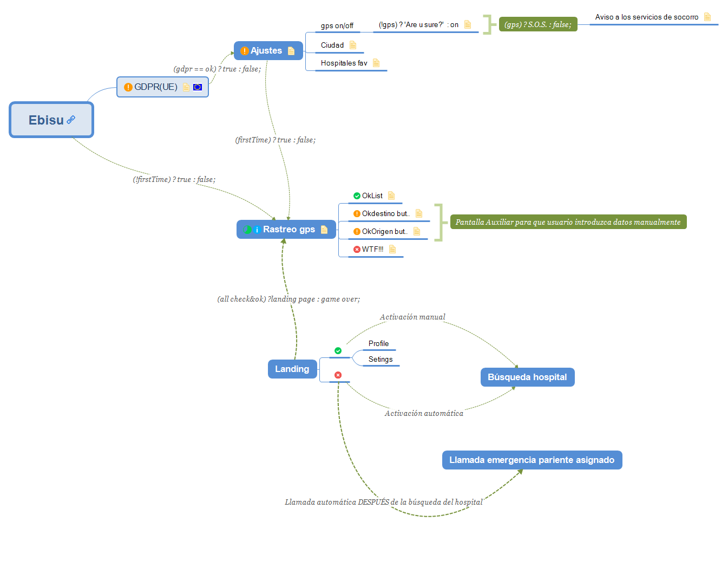Click the EU flag icon on GDPR(UE)
Image resolution: width=728 pixels, height=587 pixels.
[198, 87]
